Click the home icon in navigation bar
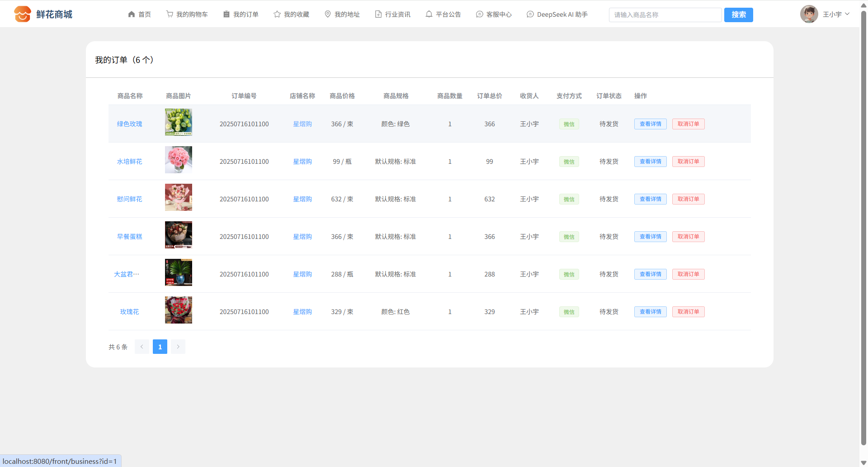868x467 pixels. coord(132,14)
